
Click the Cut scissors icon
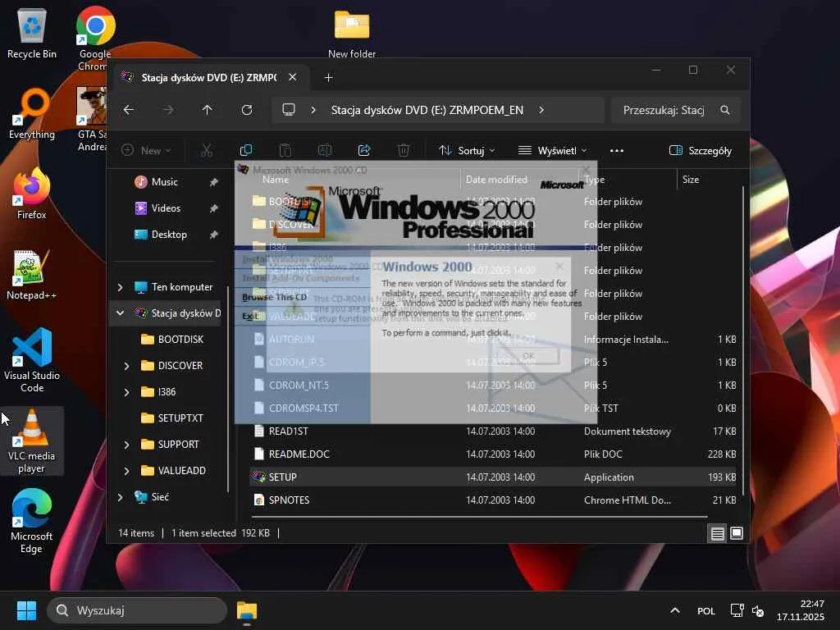(x=207, y=151)
